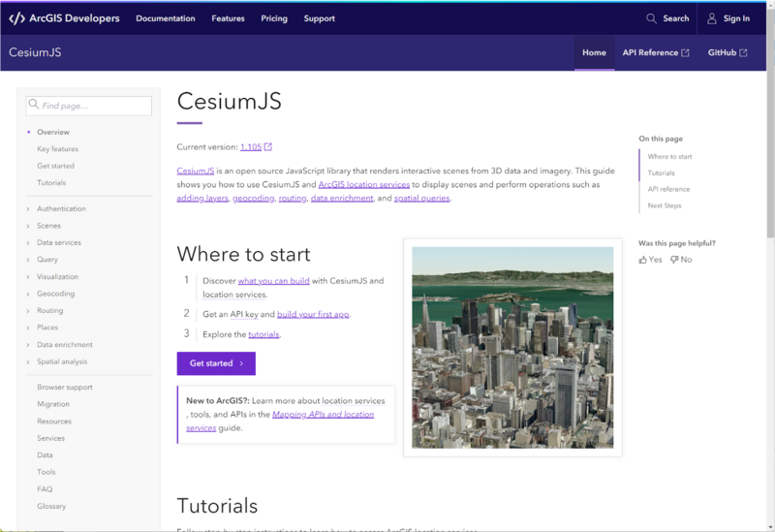Open the tutorials link in step 3

tap(263, 334)
